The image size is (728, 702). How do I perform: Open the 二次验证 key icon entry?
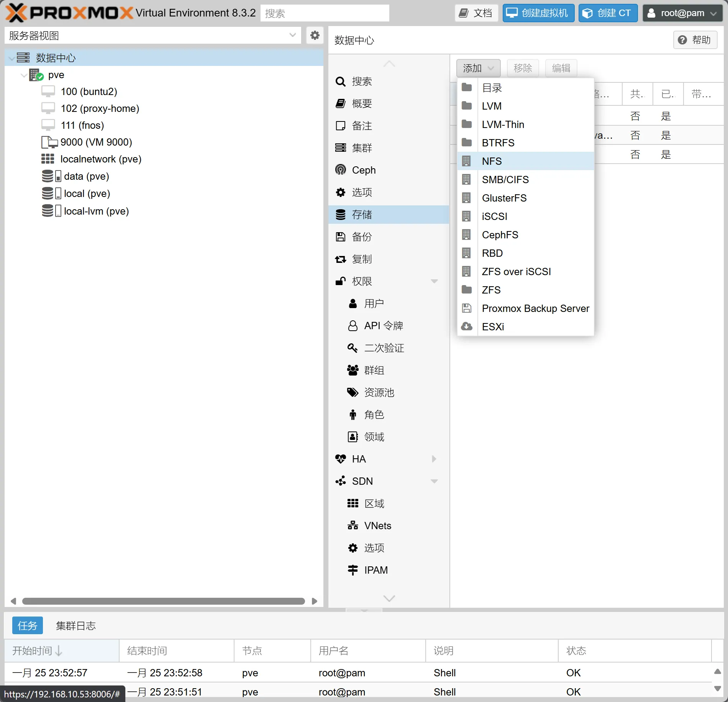tap(352, 348)
